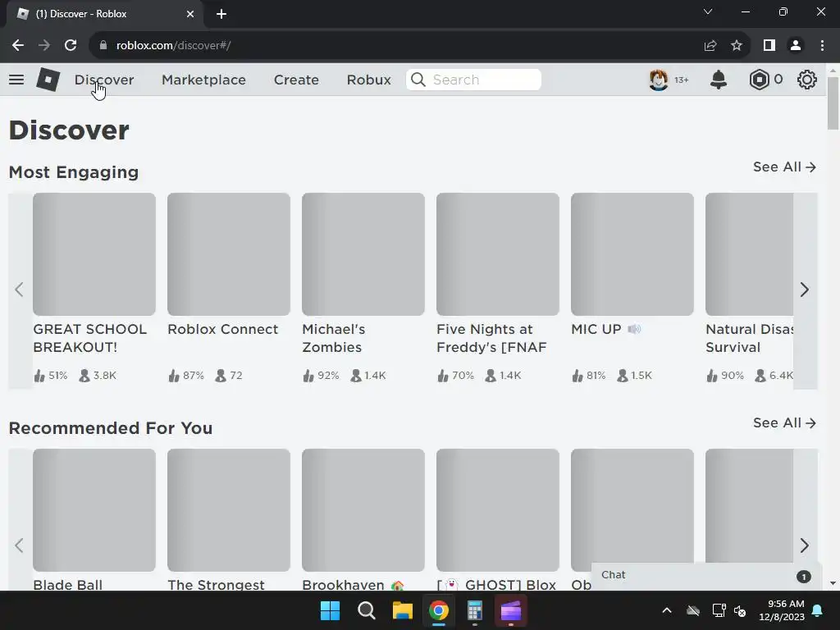Open GREAT SCHOOL BREAKOUT! game title
Image resolution: width=840 pixels, height=630 pixels.
coord(90,338)
